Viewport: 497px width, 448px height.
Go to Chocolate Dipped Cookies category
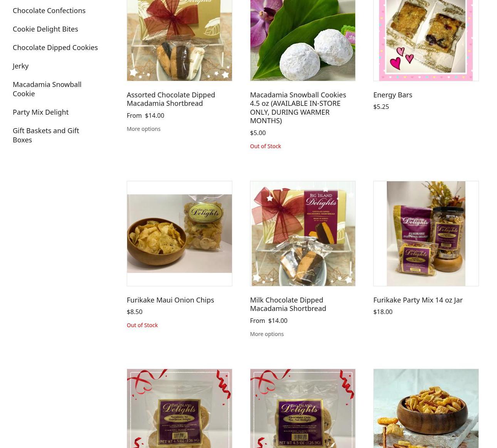[x=55, y=47]
